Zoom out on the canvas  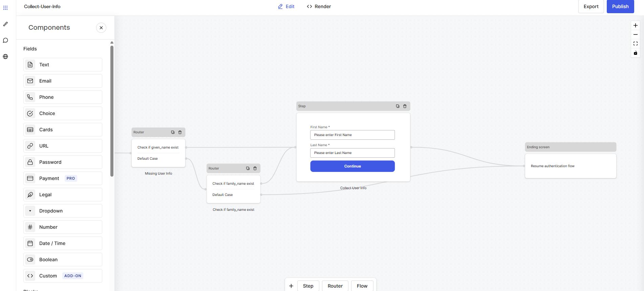pyautogui.click(x=635, y=35)
